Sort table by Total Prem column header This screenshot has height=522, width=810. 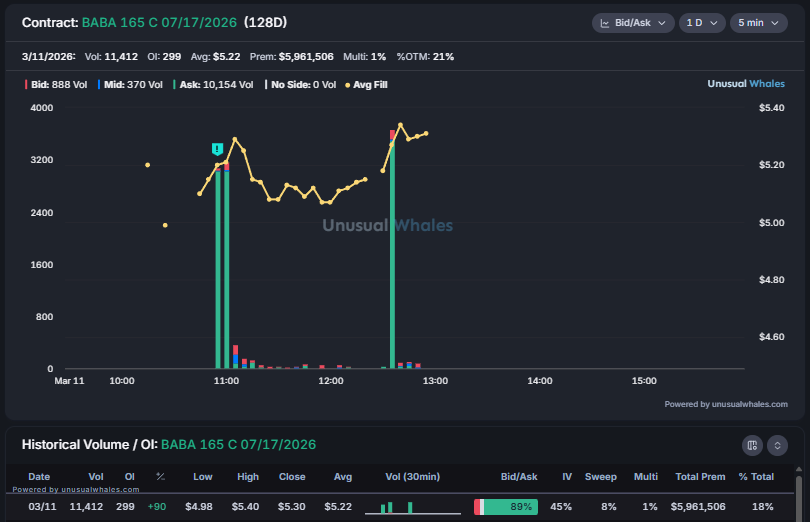pos(698,477)
